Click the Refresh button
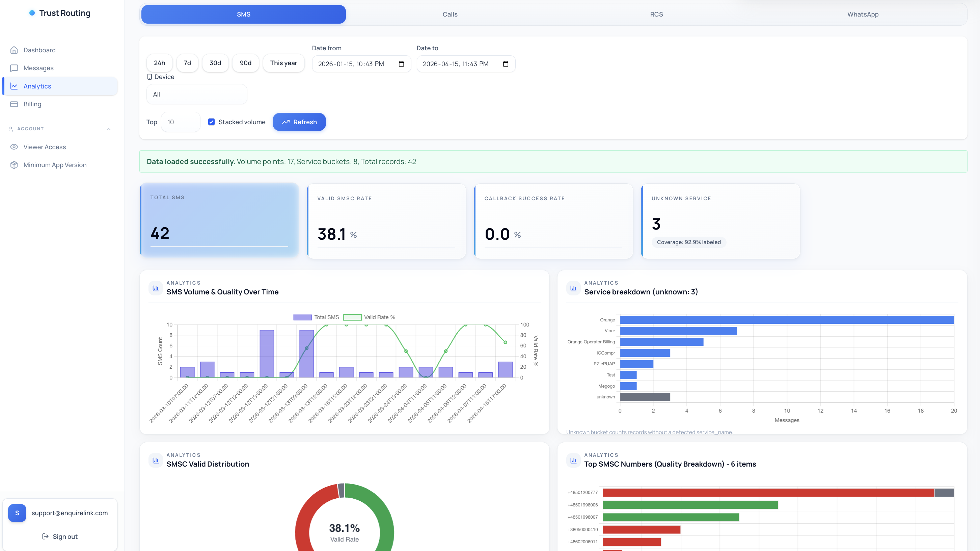Image resolution: width=980 pixels, height=551 pixels. (299, 122)
